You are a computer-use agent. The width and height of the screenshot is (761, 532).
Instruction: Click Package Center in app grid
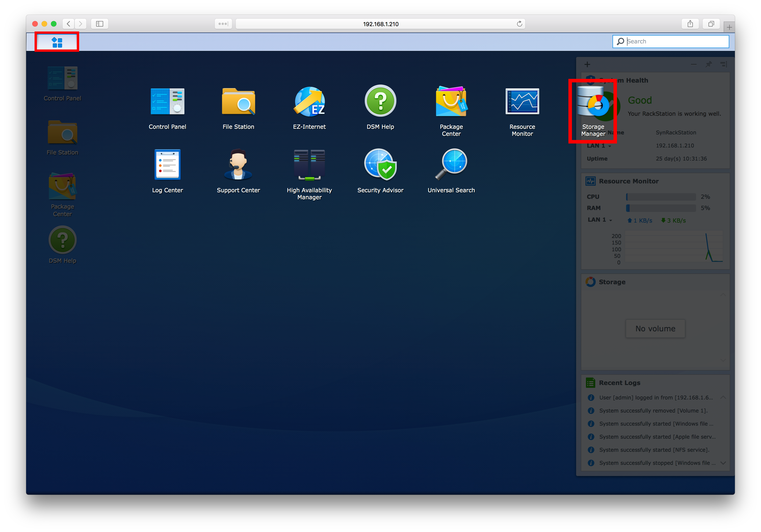coord(451,102)
